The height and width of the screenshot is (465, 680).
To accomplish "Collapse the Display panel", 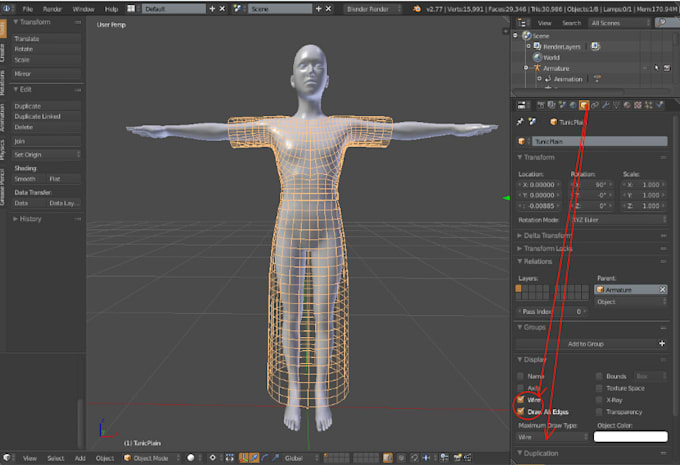I will (532, 360).
